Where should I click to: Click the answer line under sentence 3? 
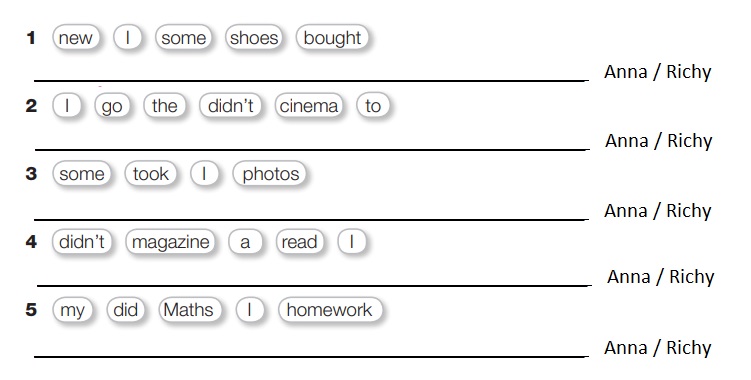coord(311,219)
